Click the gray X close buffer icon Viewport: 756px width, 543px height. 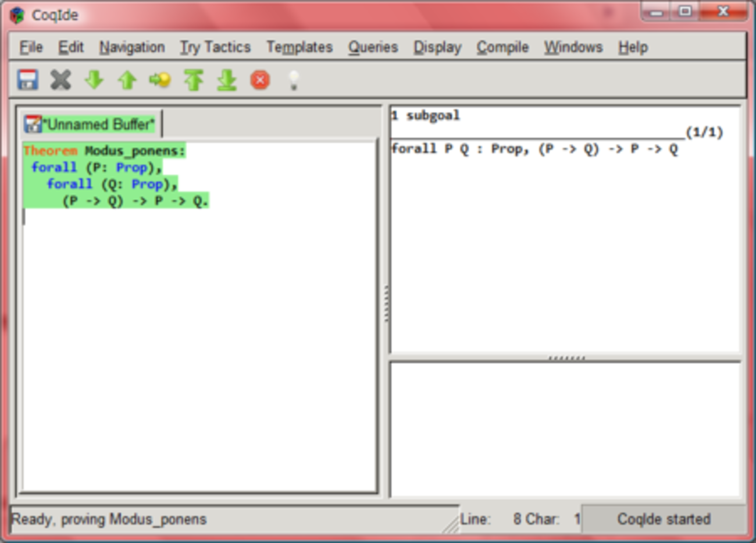click(x=60, y=80)
